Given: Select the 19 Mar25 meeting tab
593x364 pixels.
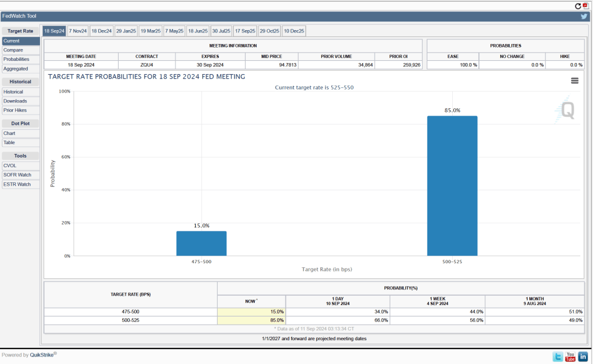Looking at the screenshot, I should (150, 31).
